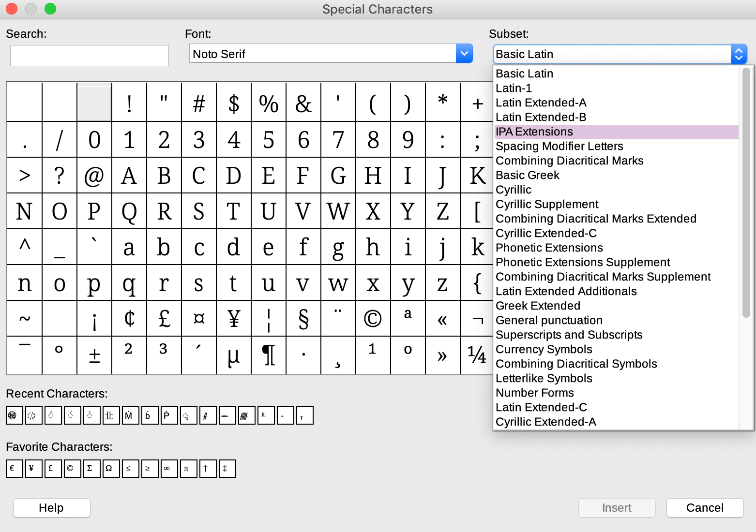This screenshot has height=532, width=756.
Task: Pick the section sign § in the grid
Action: coord(303,319)
